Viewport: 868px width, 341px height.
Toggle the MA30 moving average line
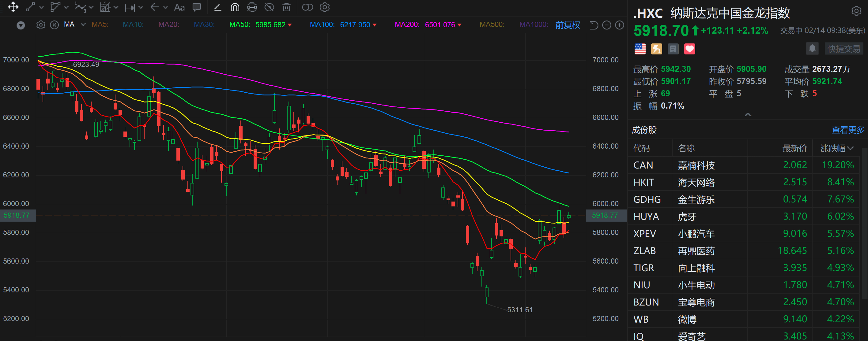click(204, 24)
